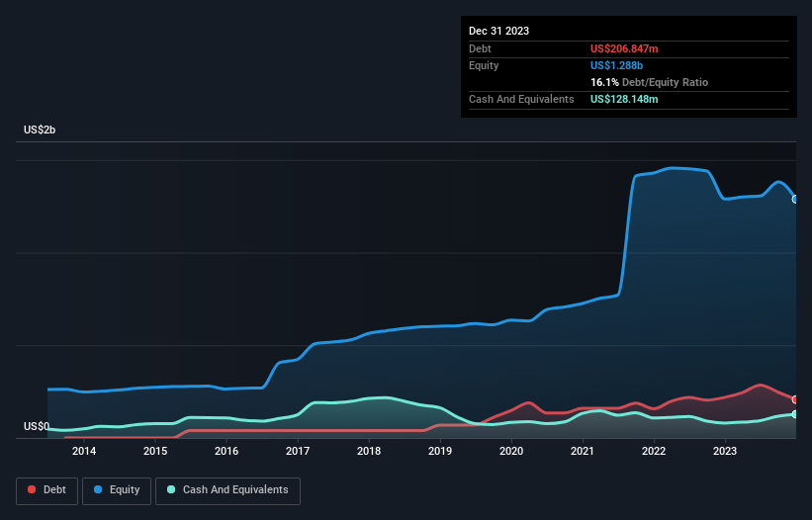Toggle the Cash And Equivalents legend button
This screenshot has width=812, height=520.
tap(227, 490)
